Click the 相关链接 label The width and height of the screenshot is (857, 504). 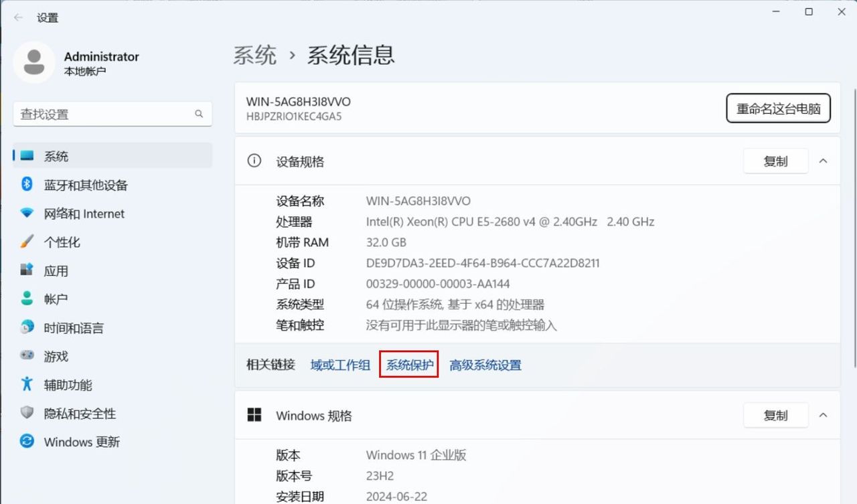pyautogui.click(x=270, y=365)
